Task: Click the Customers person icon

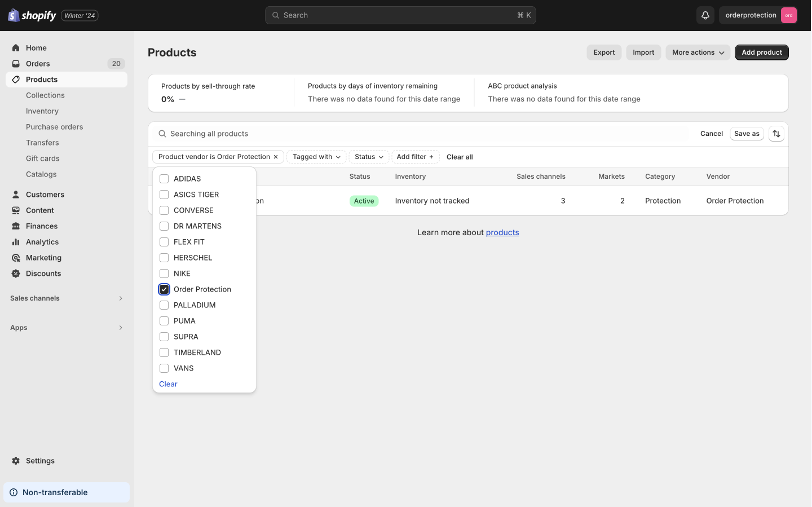Action: point(16,195)
